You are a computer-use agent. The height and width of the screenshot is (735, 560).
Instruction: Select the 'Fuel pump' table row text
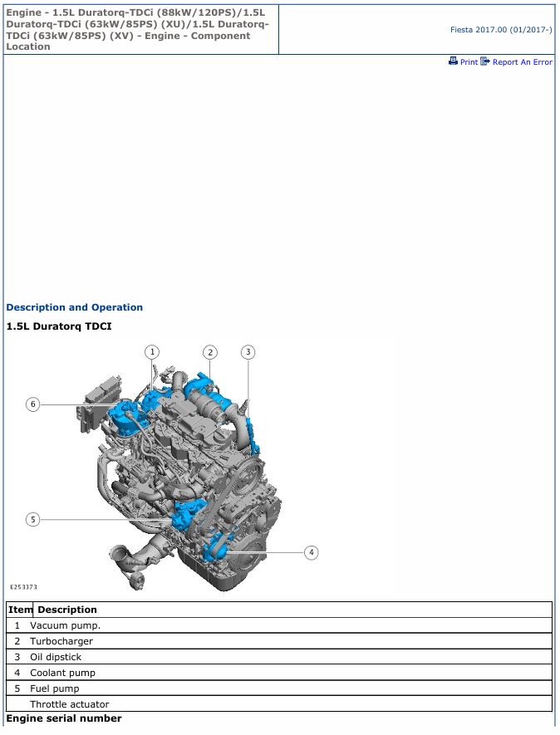(x=55, y=688)
